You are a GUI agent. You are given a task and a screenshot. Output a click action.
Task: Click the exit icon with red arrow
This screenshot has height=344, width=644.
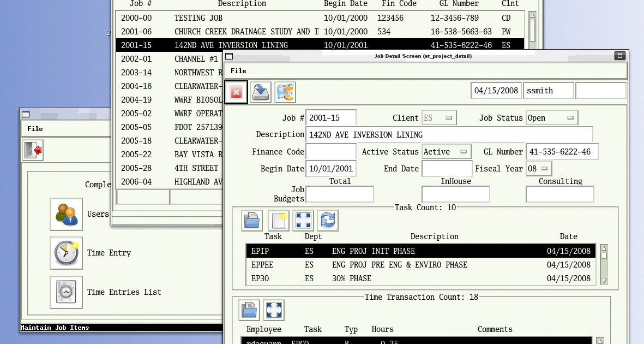coord(32,151)
